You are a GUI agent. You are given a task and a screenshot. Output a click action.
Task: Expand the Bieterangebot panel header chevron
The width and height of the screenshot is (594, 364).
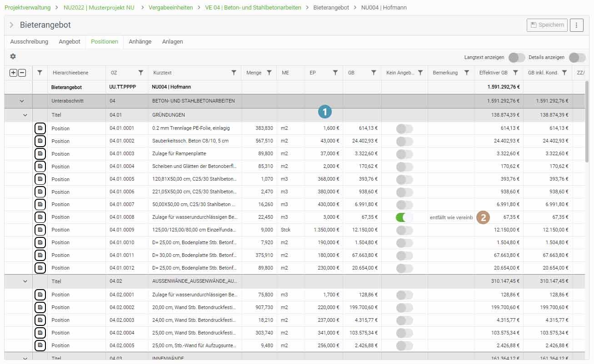pyautogui.click(x=12, y=25)
